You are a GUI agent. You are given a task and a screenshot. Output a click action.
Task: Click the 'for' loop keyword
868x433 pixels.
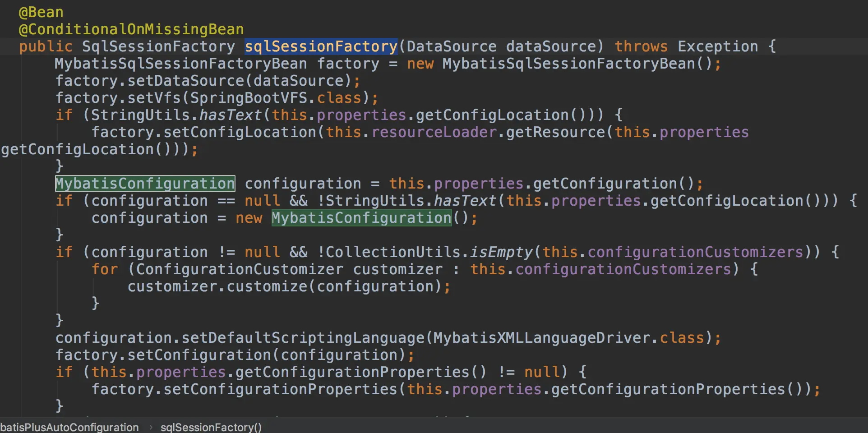(104, 269)
